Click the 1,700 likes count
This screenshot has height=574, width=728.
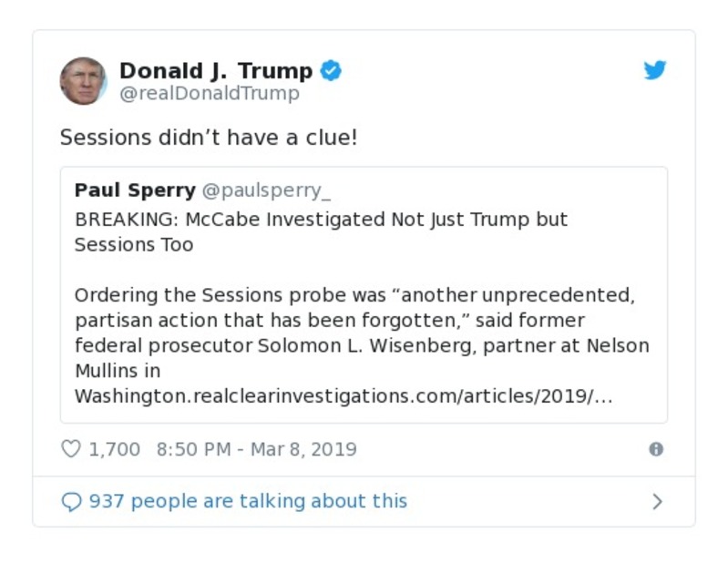(115, 449)
